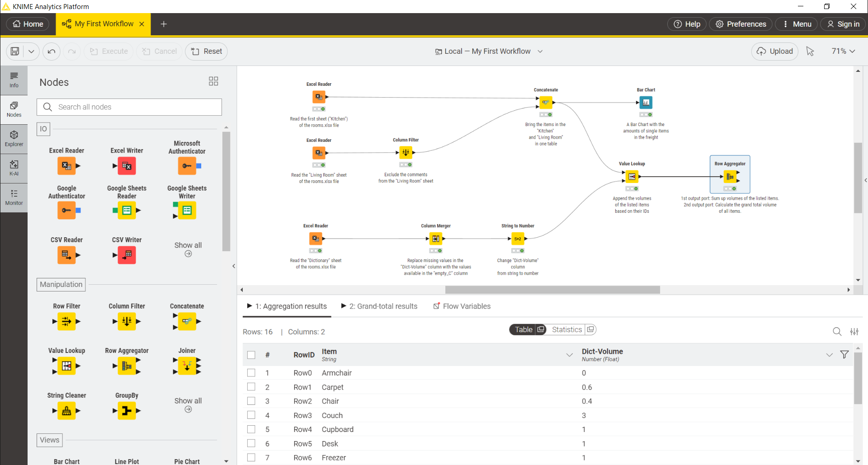The width and height of the screenshot is (868, 465).
Task: Add the Google Sheets Reader node
Action: (x=127, y=210)
